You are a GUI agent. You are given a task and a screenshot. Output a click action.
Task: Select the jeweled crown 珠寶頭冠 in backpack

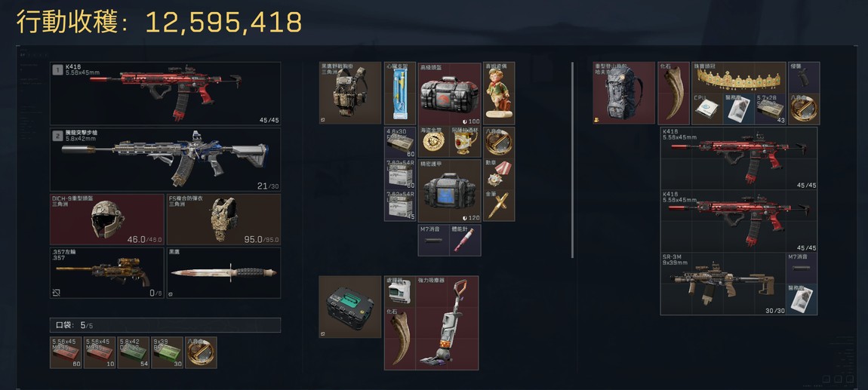point(739,78)
